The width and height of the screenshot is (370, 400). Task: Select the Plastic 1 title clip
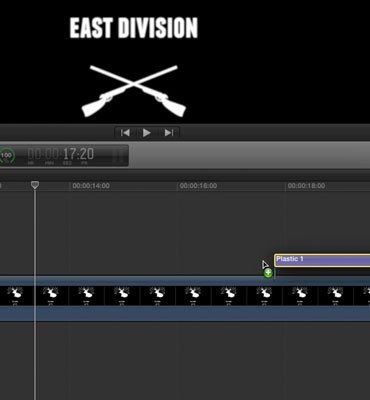pos(322,260)
